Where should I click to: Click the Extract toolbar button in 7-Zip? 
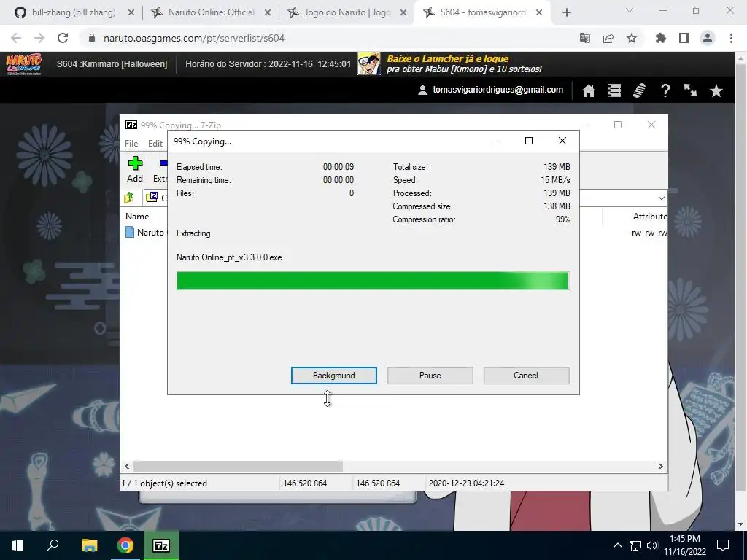(x=161, y=169)
